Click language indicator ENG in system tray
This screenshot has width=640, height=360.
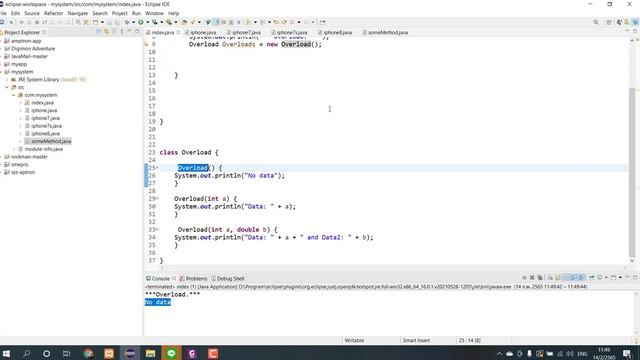tap(582, 353)
